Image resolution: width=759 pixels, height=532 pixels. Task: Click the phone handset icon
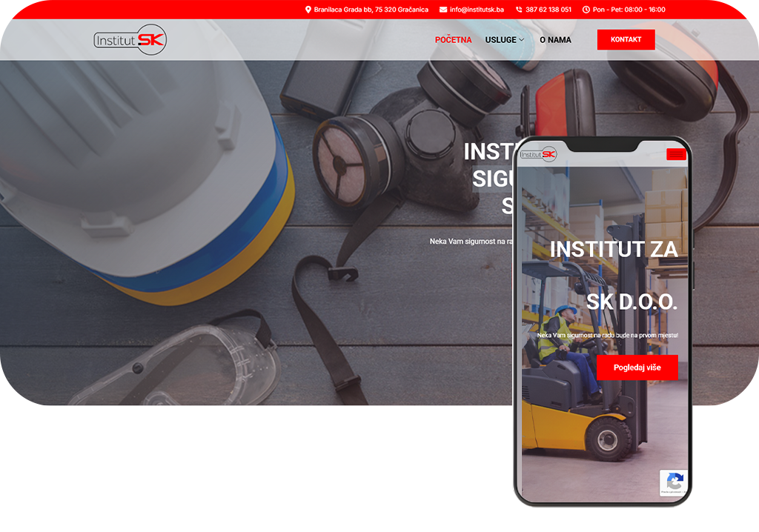(x=519, y=10)
